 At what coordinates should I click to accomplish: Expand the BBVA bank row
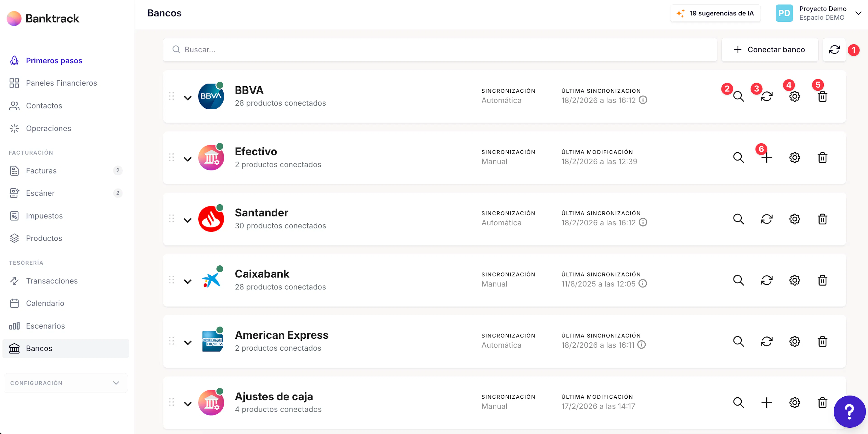point(188,98)
